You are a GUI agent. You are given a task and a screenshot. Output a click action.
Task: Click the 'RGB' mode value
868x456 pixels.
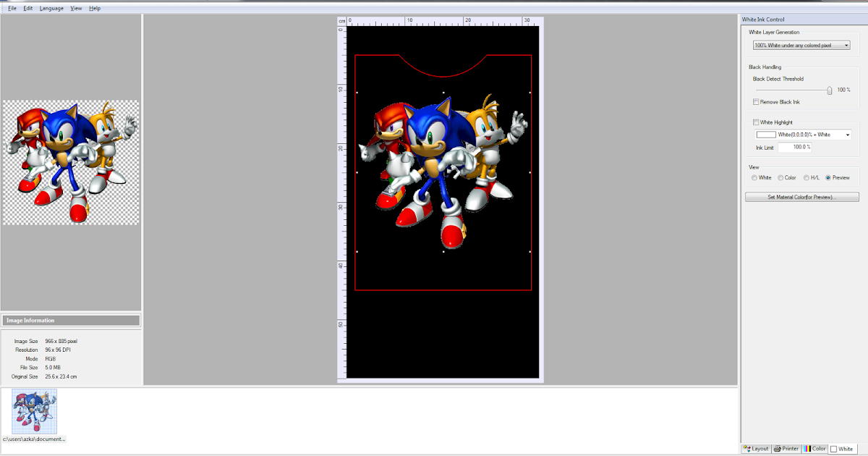click(50, 358)
